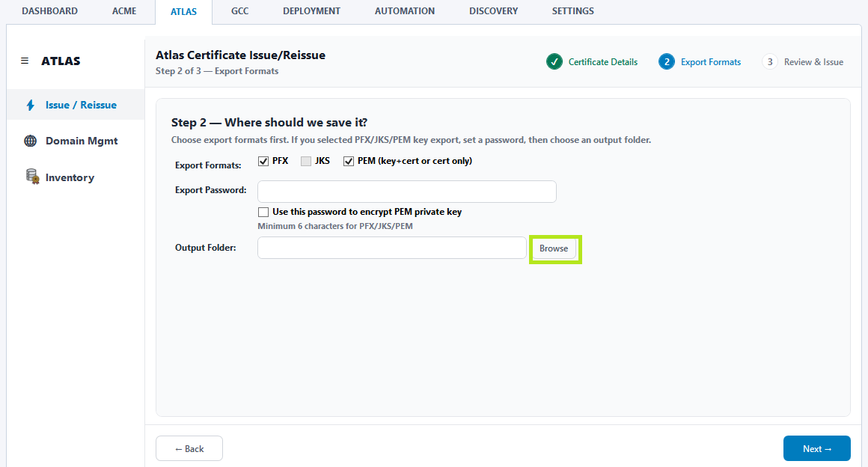
Task: Click the Export Formats step label
Action: [711, 62]
